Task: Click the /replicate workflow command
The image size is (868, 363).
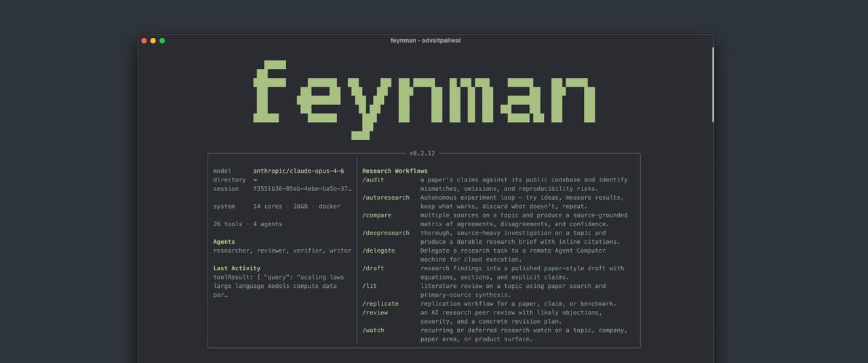Action: point(380,303)
